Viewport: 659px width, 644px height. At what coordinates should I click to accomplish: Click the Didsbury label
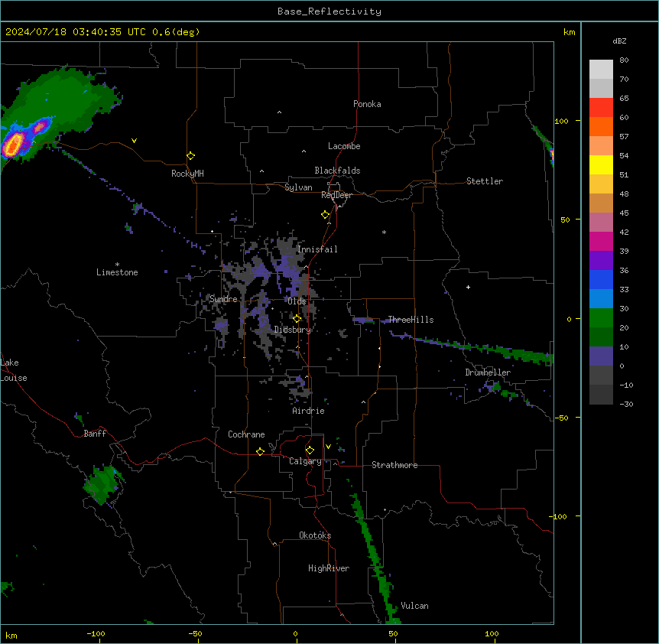click(x=293, y=330)
